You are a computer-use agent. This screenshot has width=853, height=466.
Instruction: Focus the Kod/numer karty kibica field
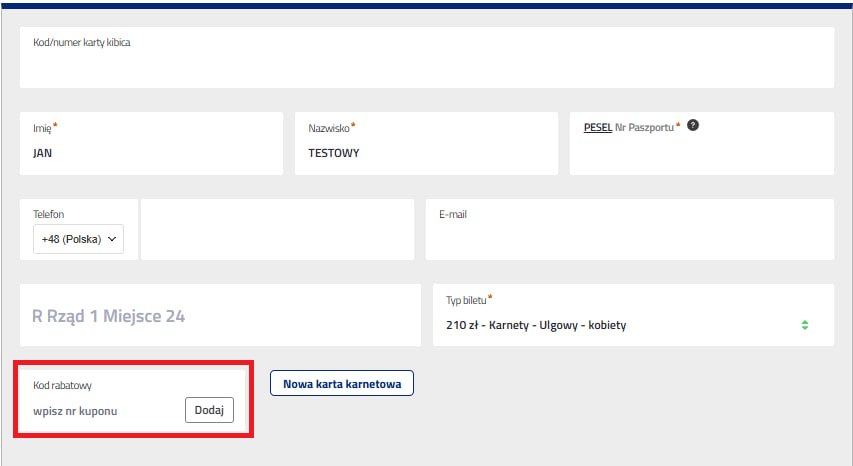click(426, 68)
